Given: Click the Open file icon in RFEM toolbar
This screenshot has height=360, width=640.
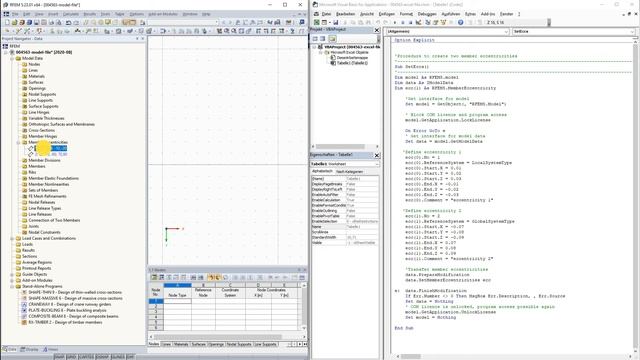Looking at the screenshot, I should [14, 22].
